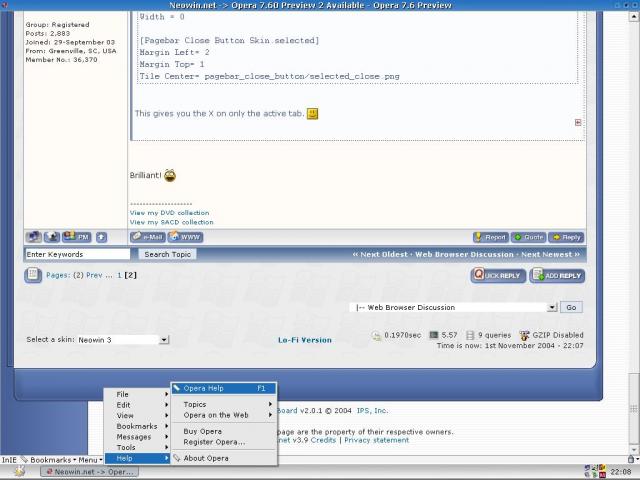The width and height of the screenshot is (640, 480).
Task: Click the Reply button on the post
Action: pos(566,237)
